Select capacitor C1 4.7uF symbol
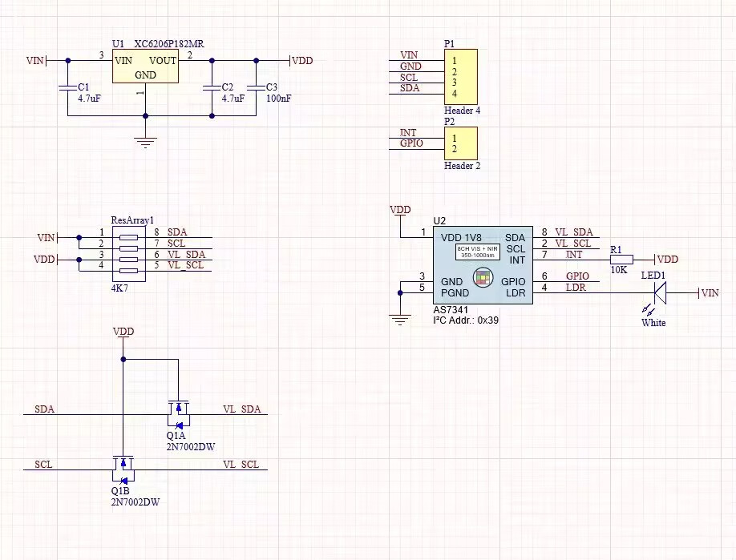Viewport: 736px width, 560px height. tap(68, 87)
